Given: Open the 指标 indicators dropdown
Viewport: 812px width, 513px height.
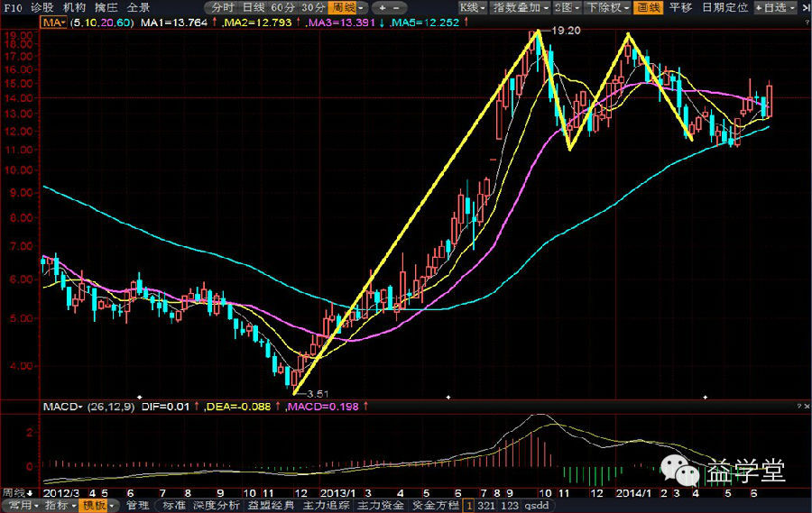Looking at the screenshot, I should [60, 505].
